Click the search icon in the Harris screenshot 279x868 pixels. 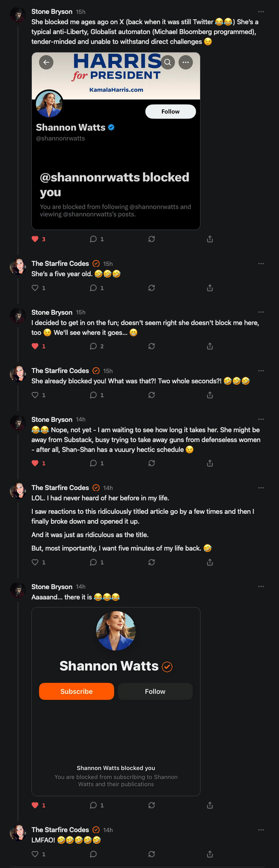[x=167, y=62]
